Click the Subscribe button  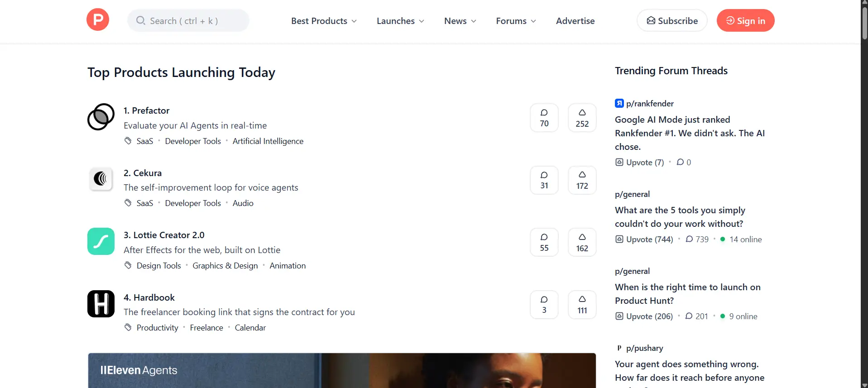click(672, 20)
